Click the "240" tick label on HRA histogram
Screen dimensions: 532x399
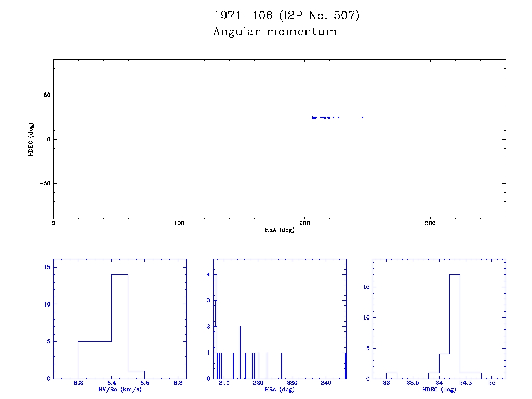[326, 383]
